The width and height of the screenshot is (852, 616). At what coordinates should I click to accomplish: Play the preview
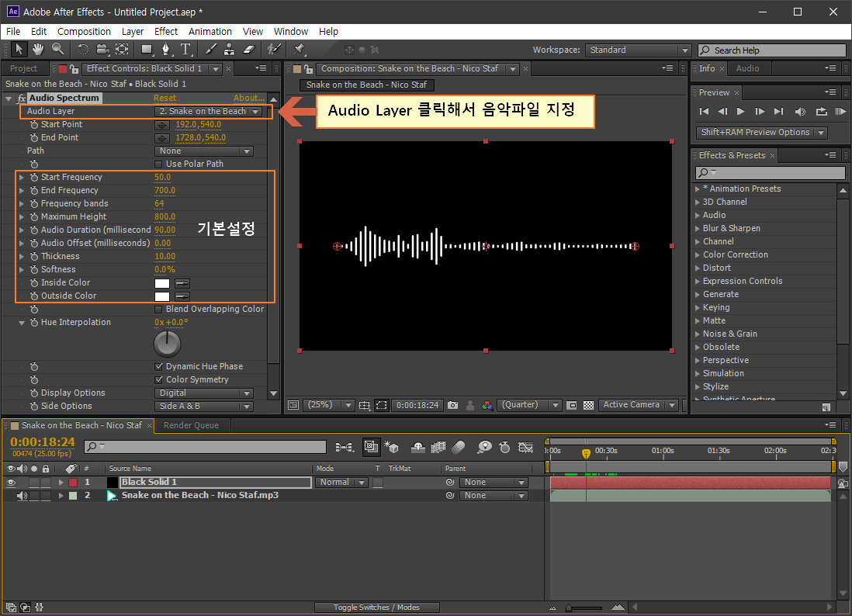point(740,112)
